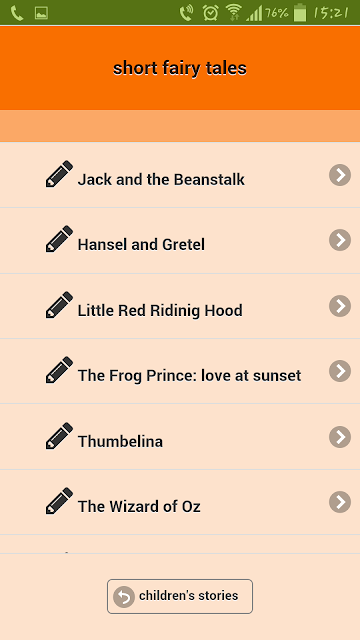
Task: Tap the short fairy tales header
Action: tap(180, 68)
